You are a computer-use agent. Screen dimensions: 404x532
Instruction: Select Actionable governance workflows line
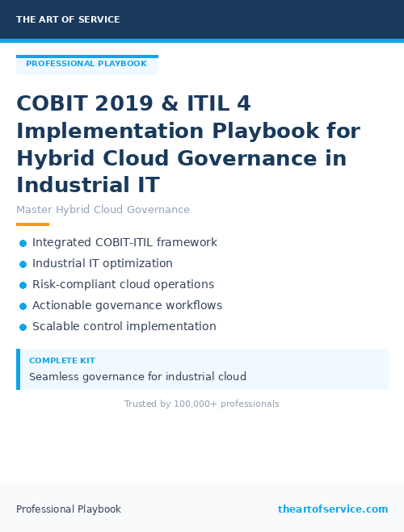click(127, 305)
